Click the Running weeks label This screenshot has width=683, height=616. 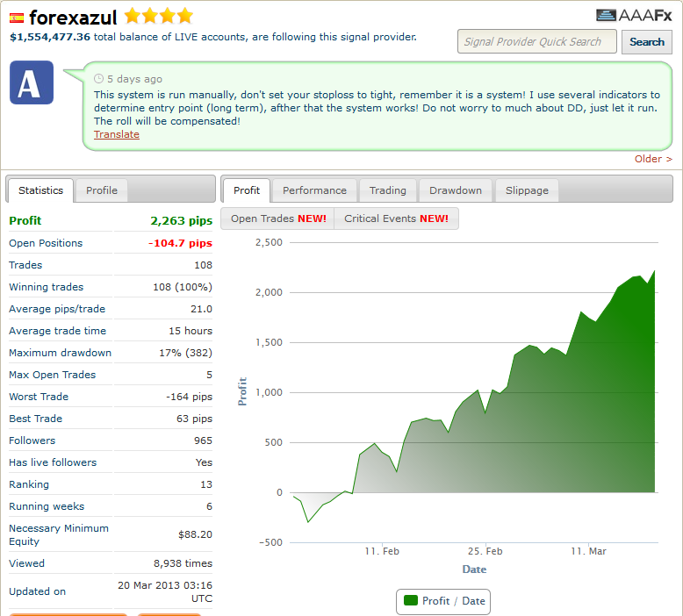click(47, 506)
